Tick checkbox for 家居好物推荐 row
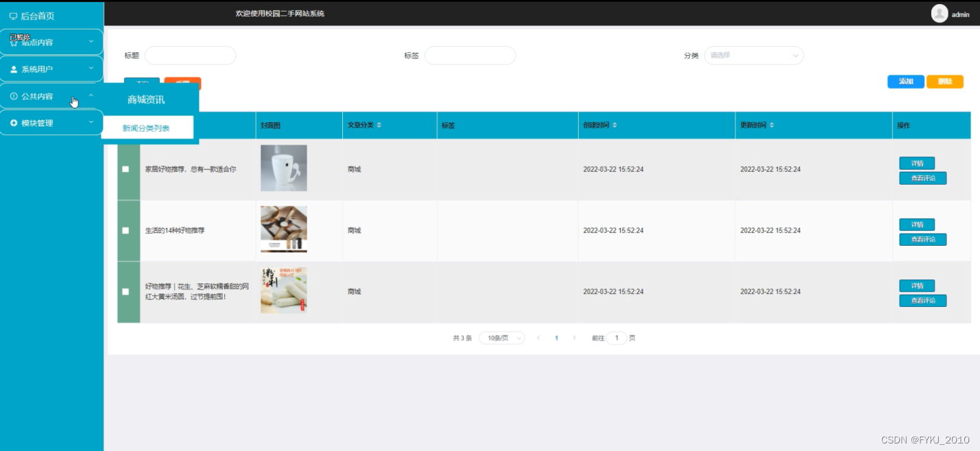980x451 pixels. click(x=126, y=169)
